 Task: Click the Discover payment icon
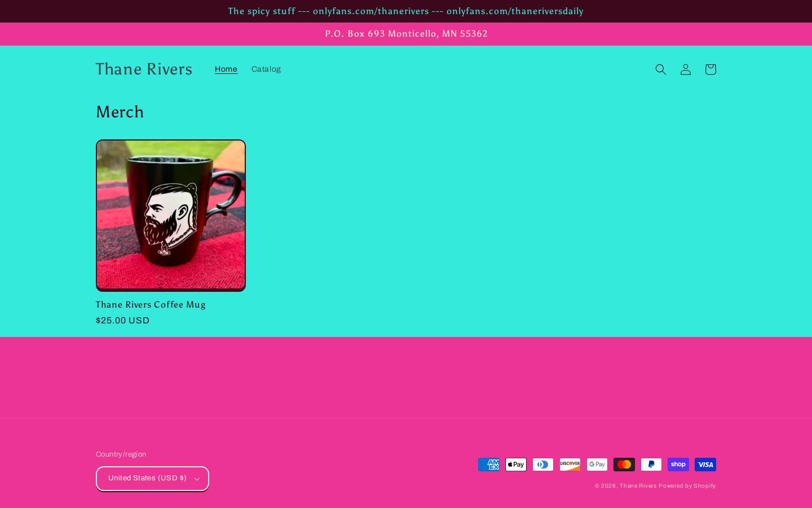[570, 465]
